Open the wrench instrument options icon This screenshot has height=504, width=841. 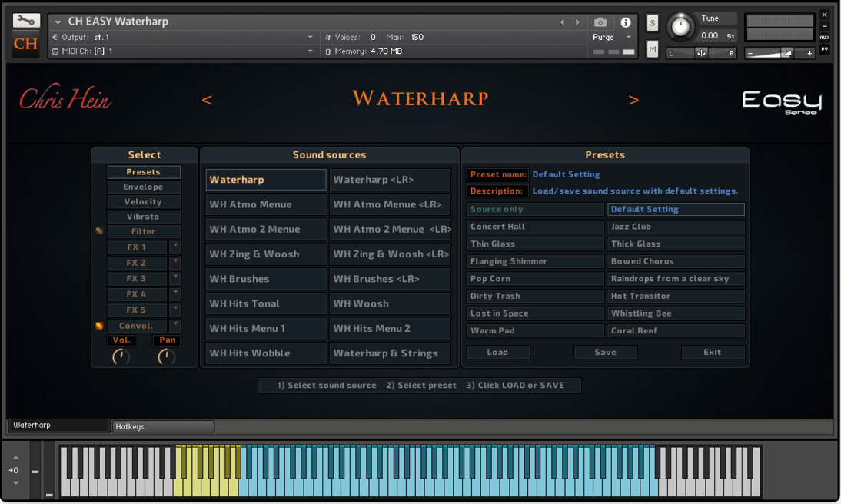tap(25, 21)
